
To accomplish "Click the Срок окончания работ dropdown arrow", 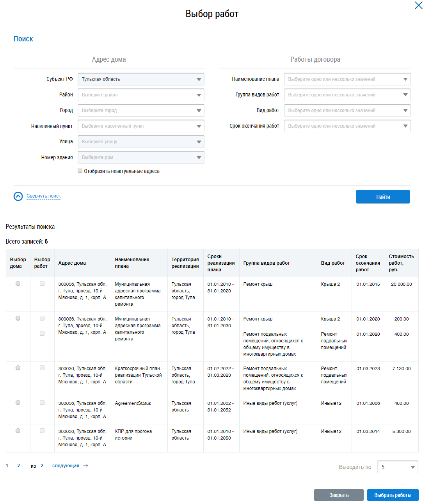I will pyautogui.click(x=405, y=126).
